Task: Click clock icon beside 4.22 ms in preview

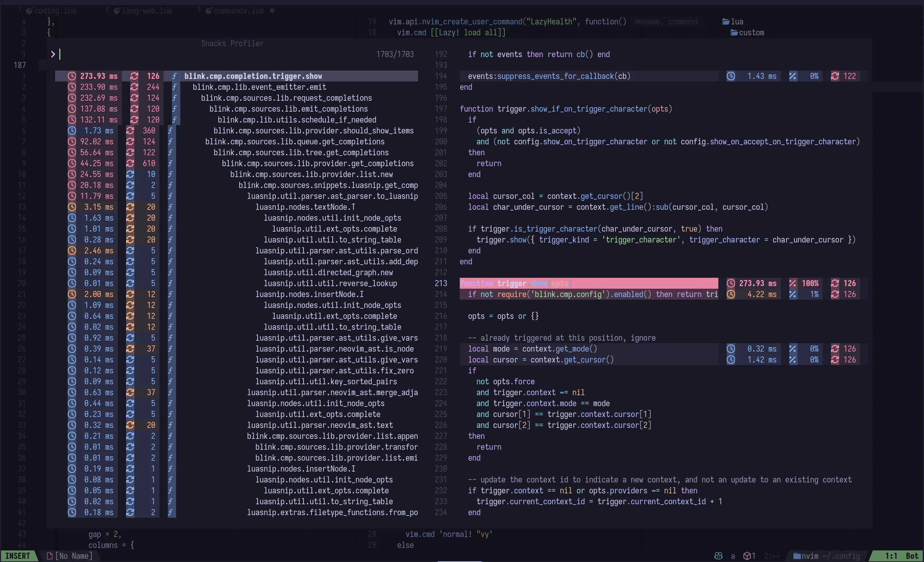Action: [x=731, y=294]
